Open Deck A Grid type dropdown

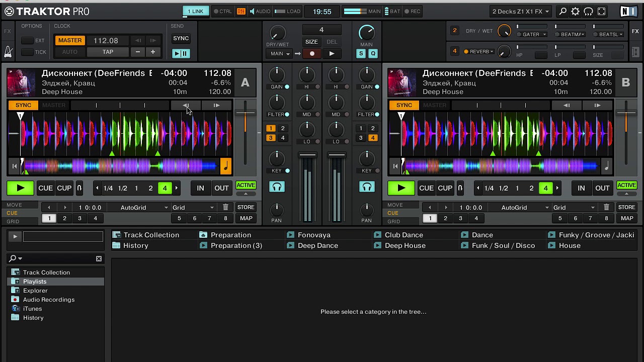[x=193, y=207]
